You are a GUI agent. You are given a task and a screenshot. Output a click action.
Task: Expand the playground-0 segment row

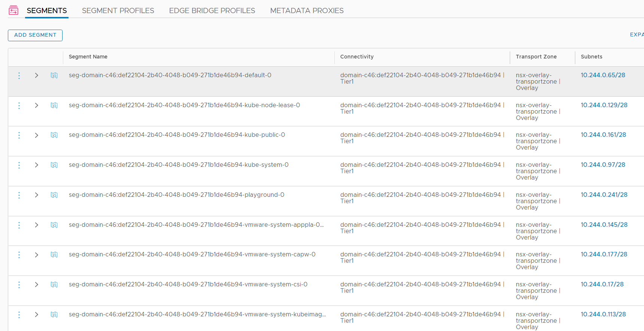coord(36,195)
